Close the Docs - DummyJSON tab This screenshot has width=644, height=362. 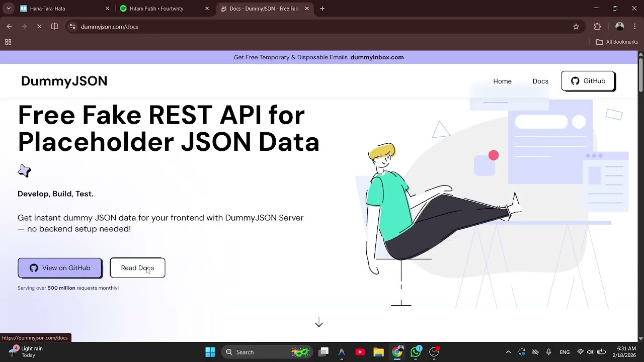coord(306,9)
